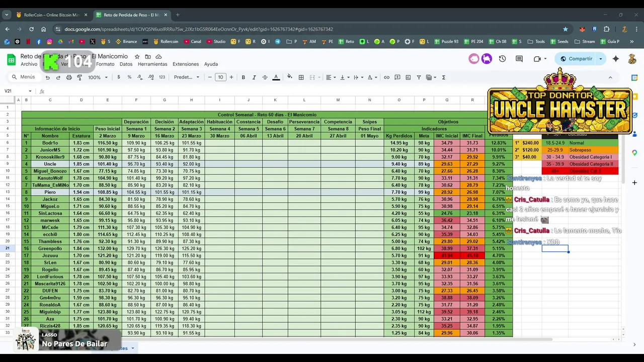Open the Puzzle 93 bookmark
This screenshot has height=362, width=644.
tap(446, 42)
